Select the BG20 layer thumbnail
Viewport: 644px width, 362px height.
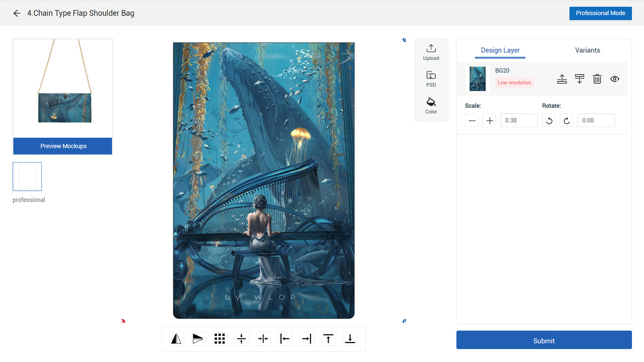click(477, 79)
